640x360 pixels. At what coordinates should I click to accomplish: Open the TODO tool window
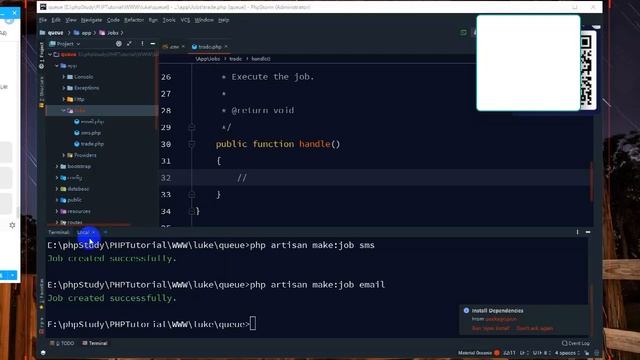(62, 343)
